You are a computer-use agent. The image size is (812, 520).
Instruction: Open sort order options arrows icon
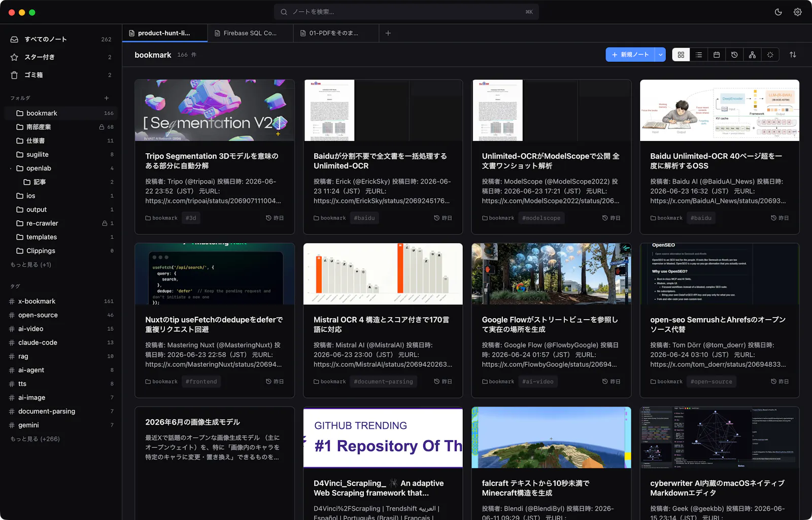tap(793, 55)
